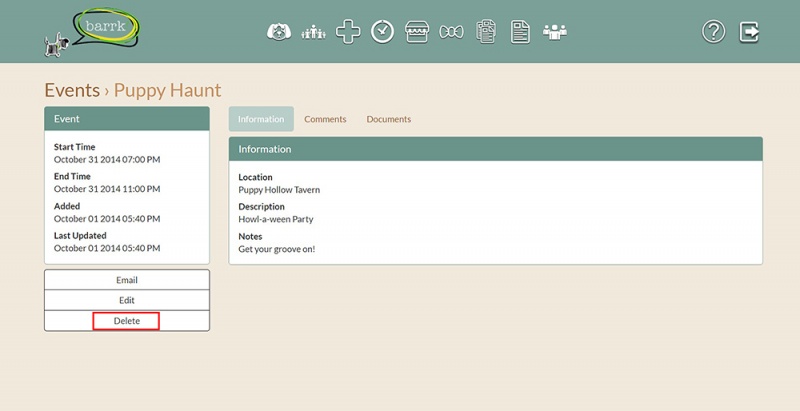The image size is (800, 411).
Task: Open the stacked documents icon
Action: point(486,32)
